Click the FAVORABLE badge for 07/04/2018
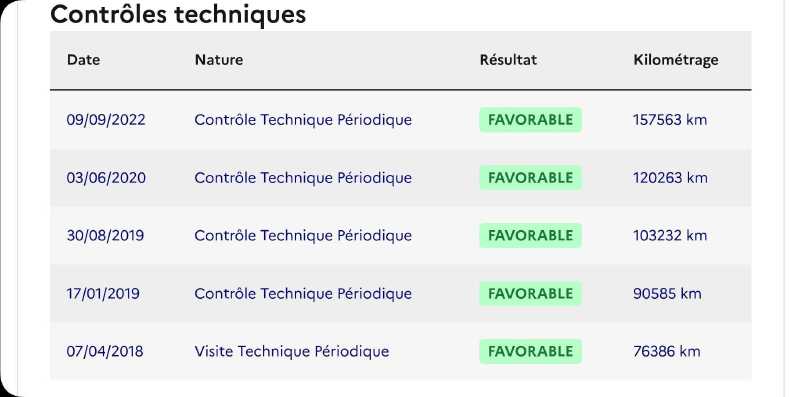 [531, 351]
